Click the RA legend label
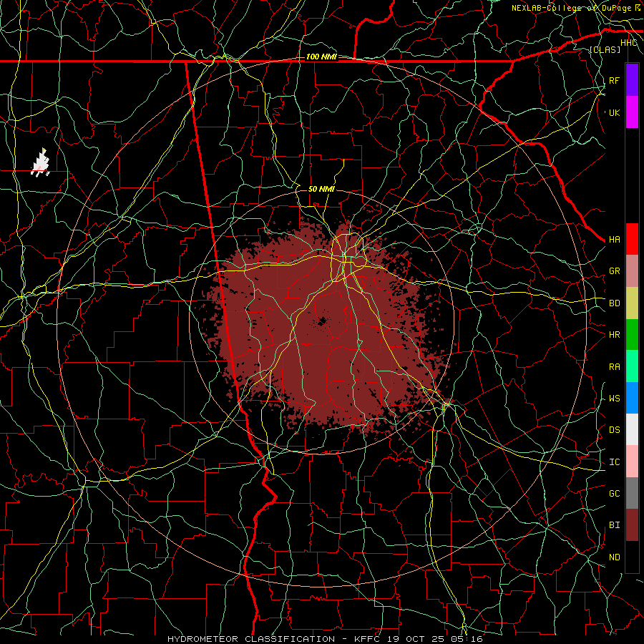 [614, 367]
